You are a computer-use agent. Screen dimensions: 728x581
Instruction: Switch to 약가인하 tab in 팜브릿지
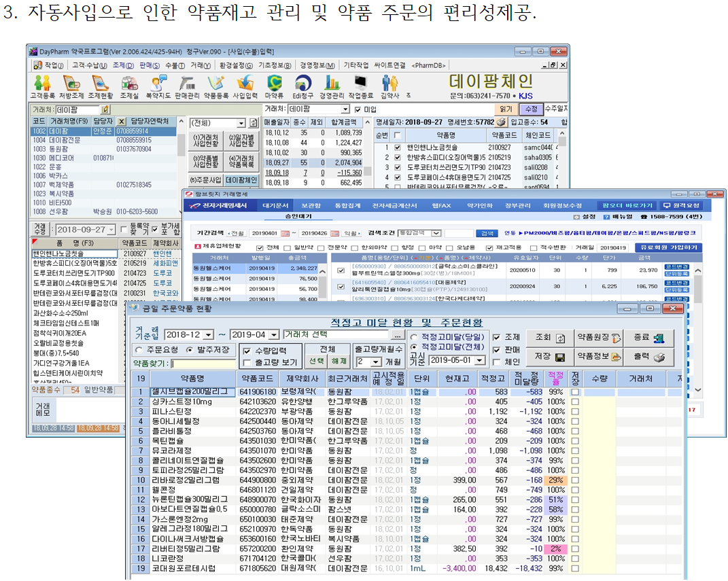click(x=480, y=206)
